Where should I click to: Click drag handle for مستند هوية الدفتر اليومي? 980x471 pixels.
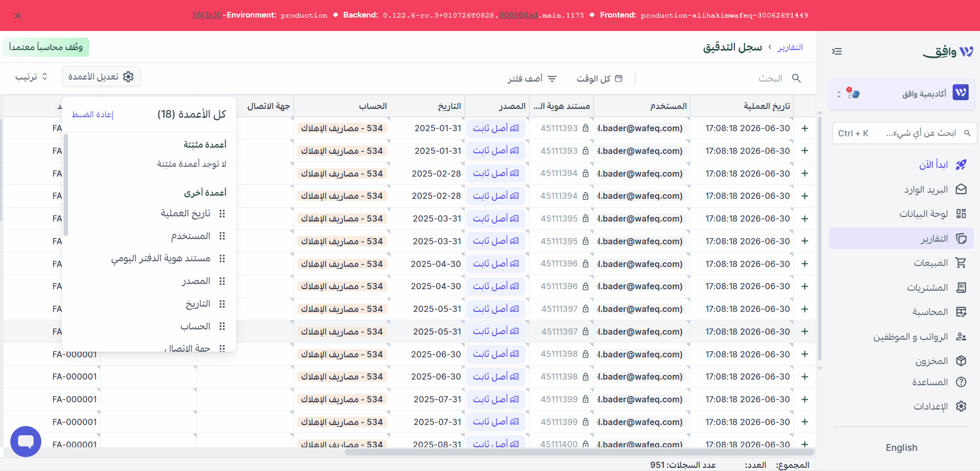click(222, 259)
